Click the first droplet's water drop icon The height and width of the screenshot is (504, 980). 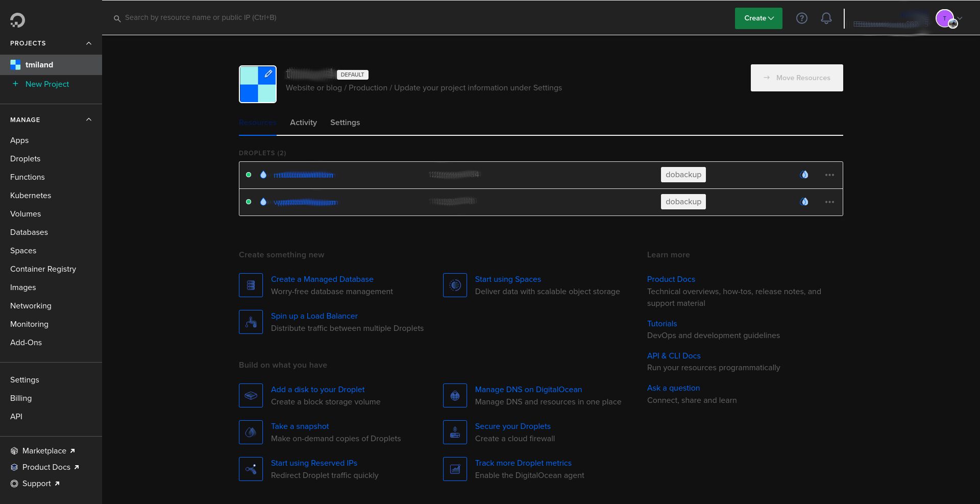[x=263, y=175]
